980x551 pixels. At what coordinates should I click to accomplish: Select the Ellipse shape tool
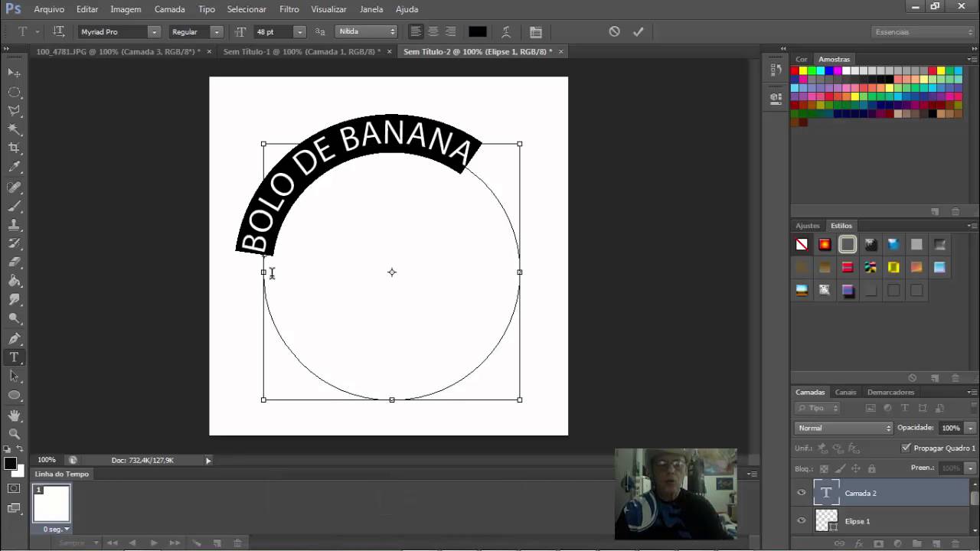tap(14, 396)
